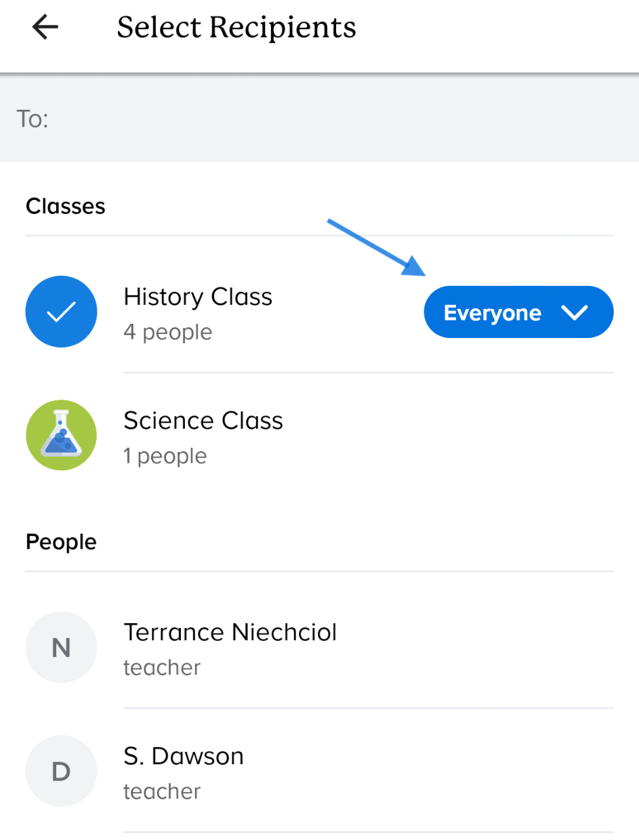Image resolution: width=639 pixels, height=840 pixels.
Task: Click the teacher label under S. Dawson
Action: pos(162,791)
